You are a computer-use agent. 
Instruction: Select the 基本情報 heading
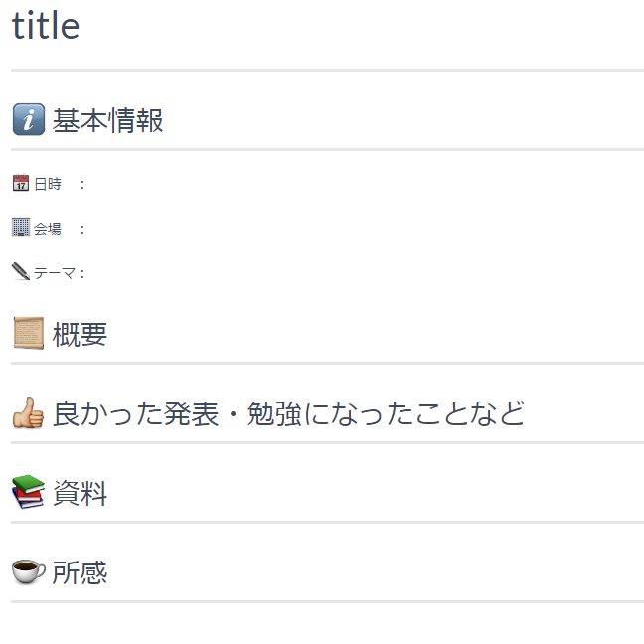tap(108, 121)
